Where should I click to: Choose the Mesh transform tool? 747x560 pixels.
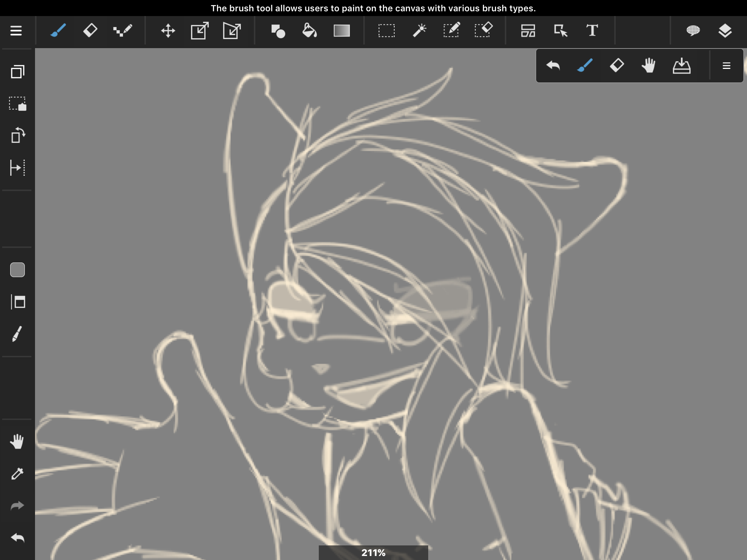232,31
